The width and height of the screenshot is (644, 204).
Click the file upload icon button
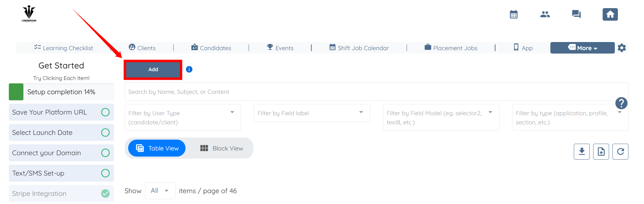[x=601, y=151]
